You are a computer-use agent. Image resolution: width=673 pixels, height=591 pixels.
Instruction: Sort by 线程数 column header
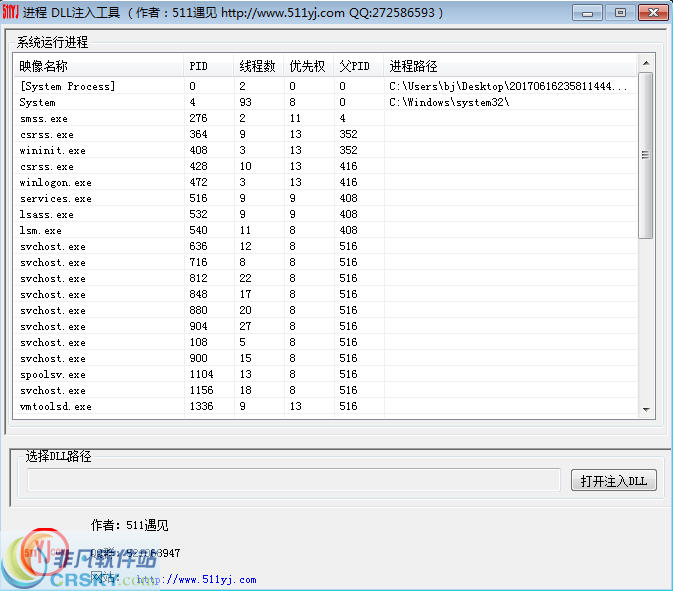click(258, 66)
